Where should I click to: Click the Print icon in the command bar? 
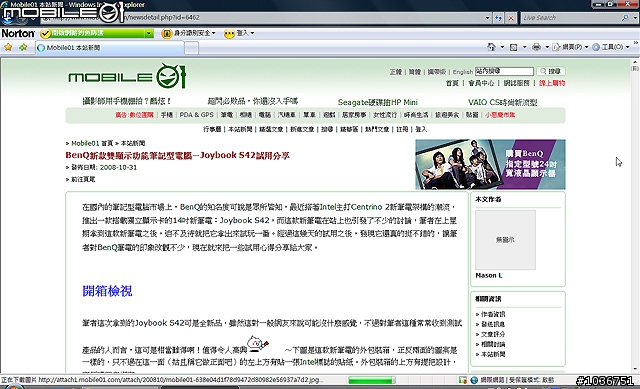click(536, 47)
